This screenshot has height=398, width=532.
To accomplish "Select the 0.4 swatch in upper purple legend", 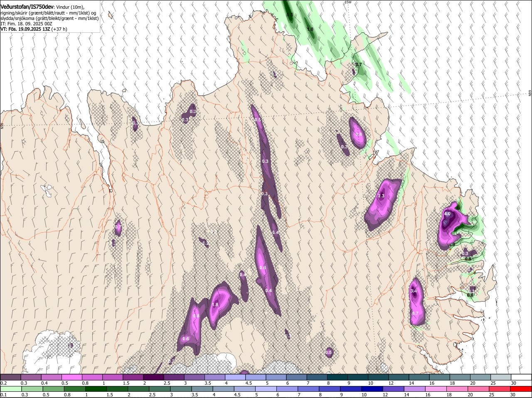I will click(x=51, y=377).
